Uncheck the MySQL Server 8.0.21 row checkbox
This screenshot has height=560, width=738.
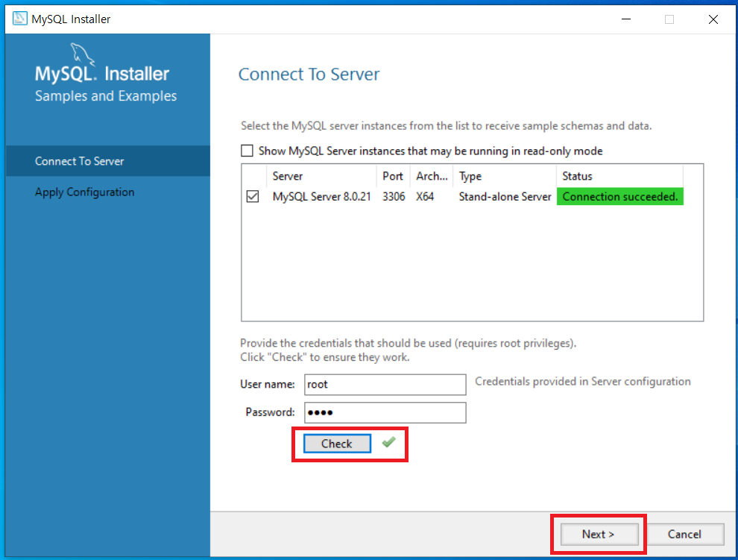coord(253,196)
